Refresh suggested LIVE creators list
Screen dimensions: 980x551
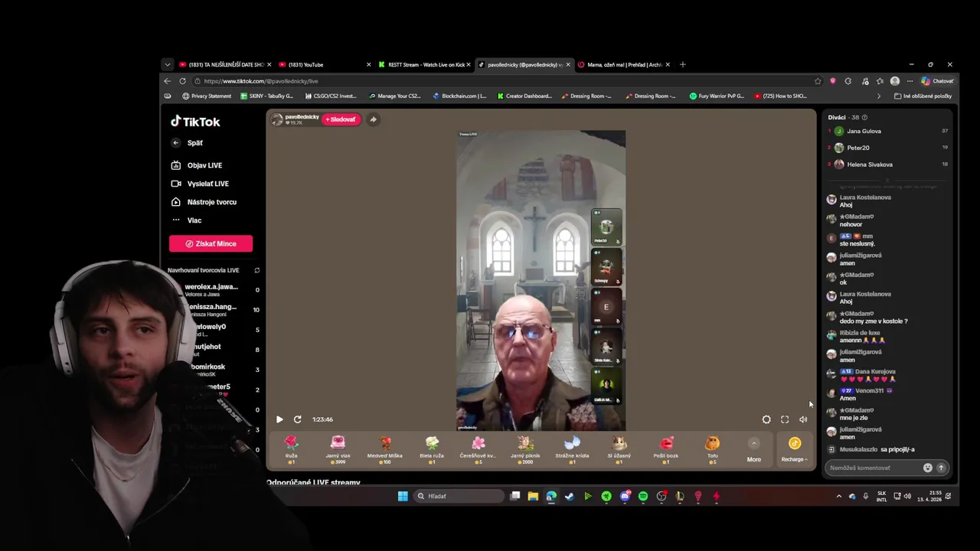coord(257,270)
